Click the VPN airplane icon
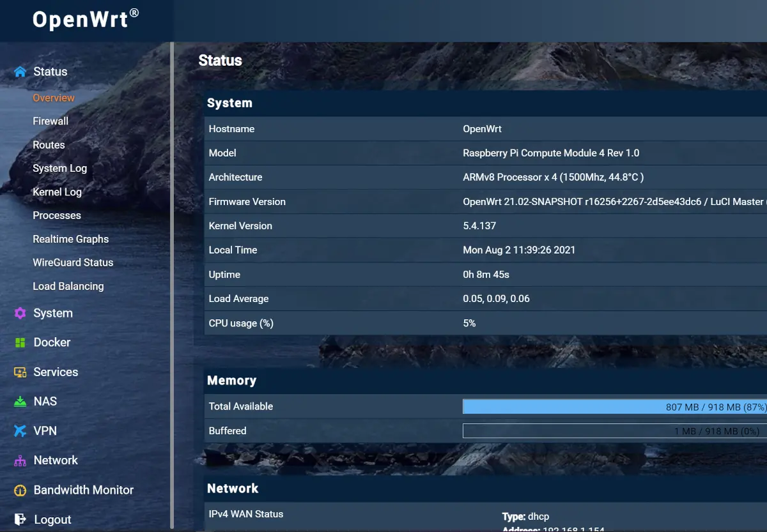 tap(20, 431)
